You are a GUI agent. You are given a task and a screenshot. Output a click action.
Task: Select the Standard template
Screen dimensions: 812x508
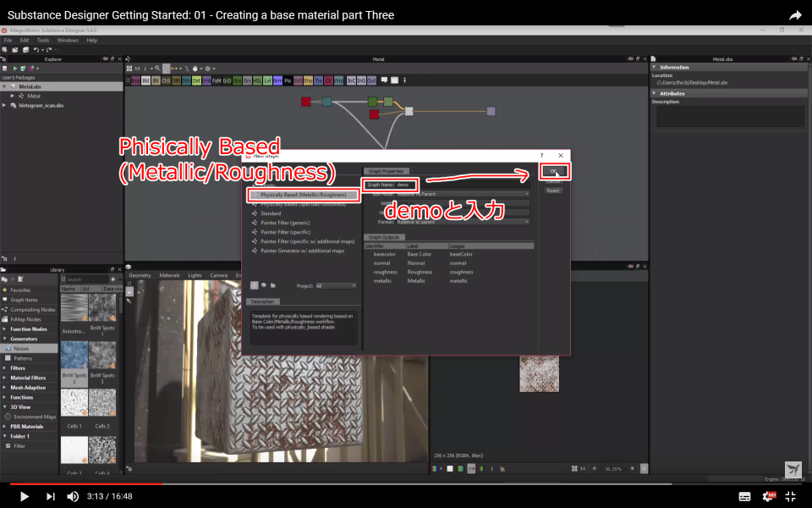271,213
